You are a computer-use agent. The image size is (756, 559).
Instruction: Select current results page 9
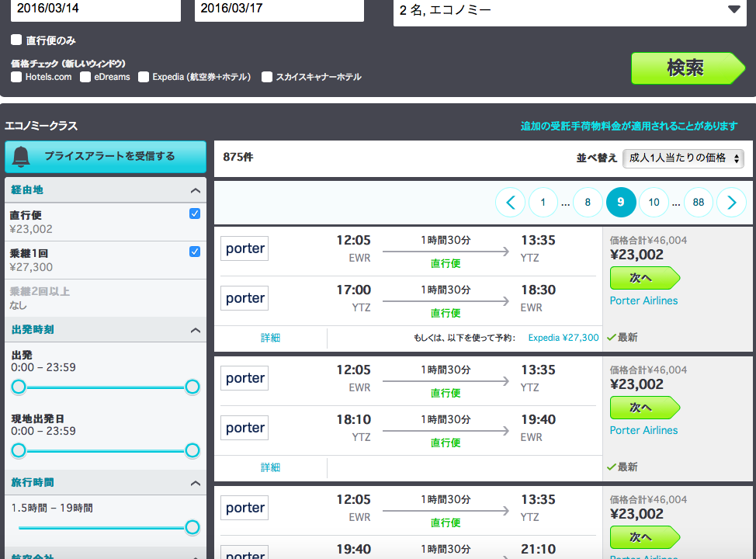(620, 202)
